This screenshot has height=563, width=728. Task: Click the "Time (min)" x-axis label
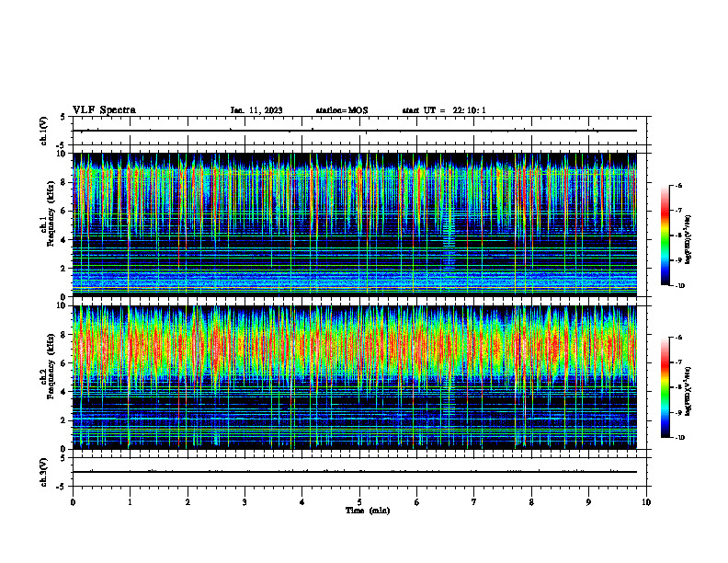[x=368, y=511]
